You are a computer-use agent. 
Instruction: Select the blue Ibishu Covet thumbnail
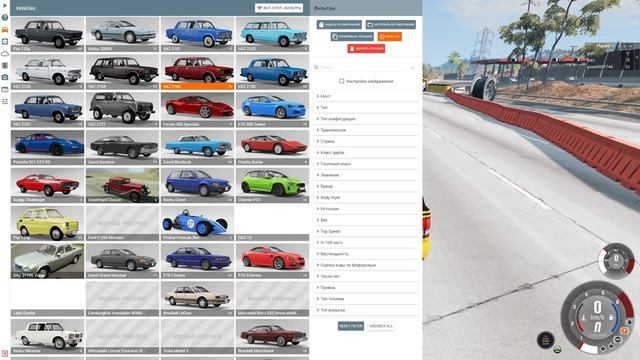[198, 185]
